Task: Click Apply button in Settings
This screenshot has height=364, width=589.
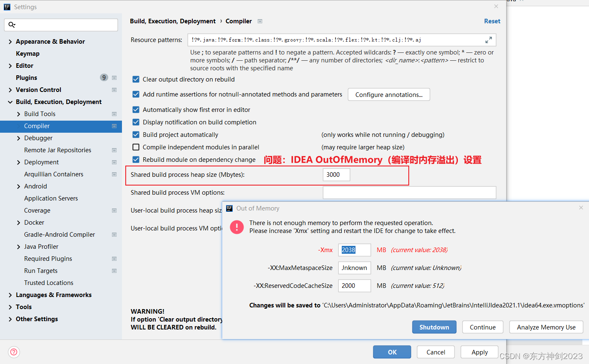Action: click(x=480, y=352)
